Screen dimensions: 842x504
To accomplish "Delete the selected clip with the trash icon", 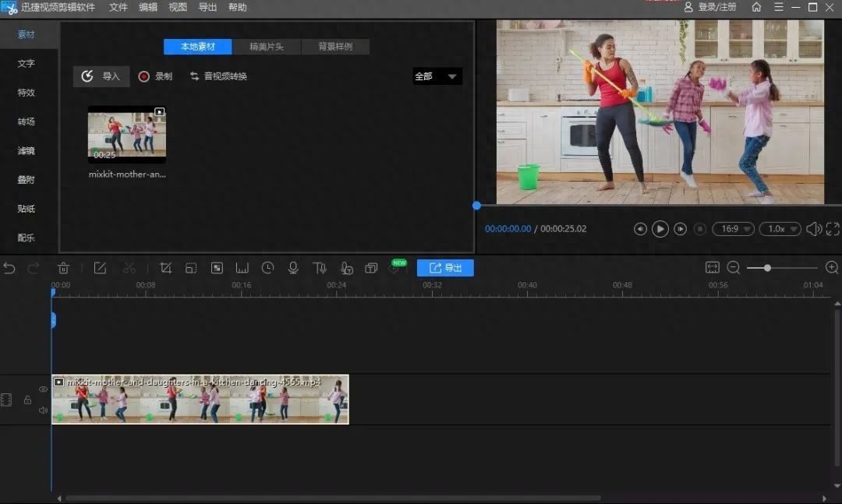I will click(x=63, y=268).
